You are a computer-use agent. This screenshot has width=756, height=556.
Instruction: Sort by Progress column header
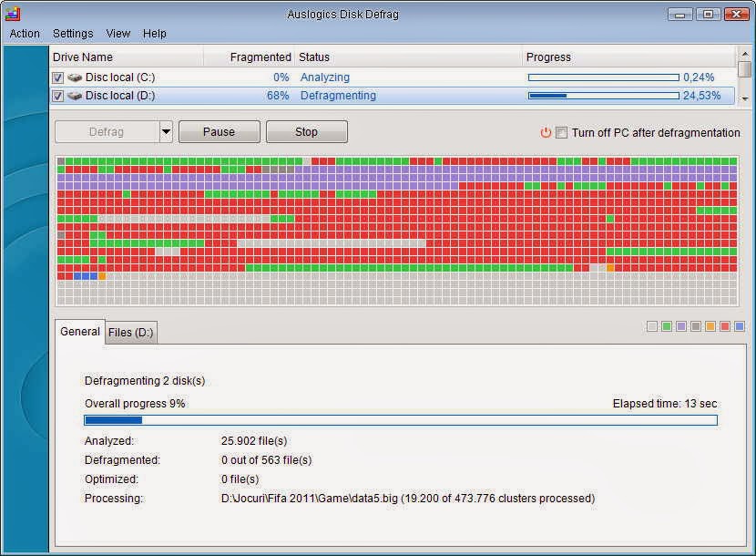point(628,57)
